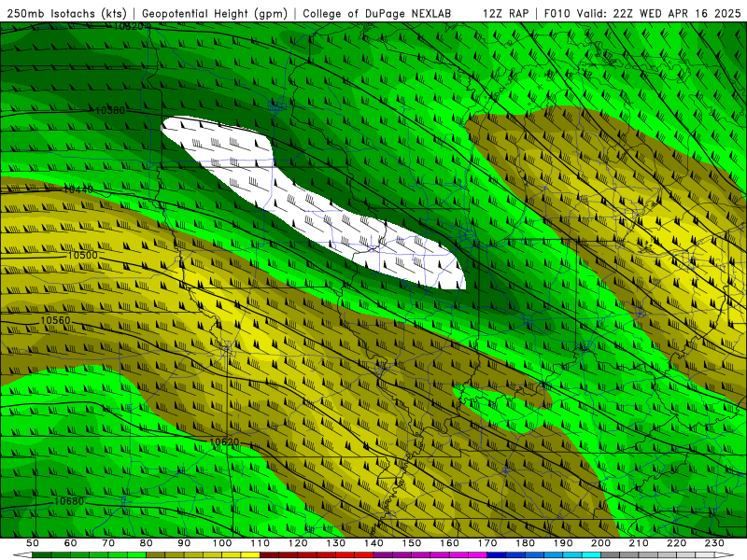Select the 10440 height contour label
Screen dimensions: 747x560
[x=78, y=190]
